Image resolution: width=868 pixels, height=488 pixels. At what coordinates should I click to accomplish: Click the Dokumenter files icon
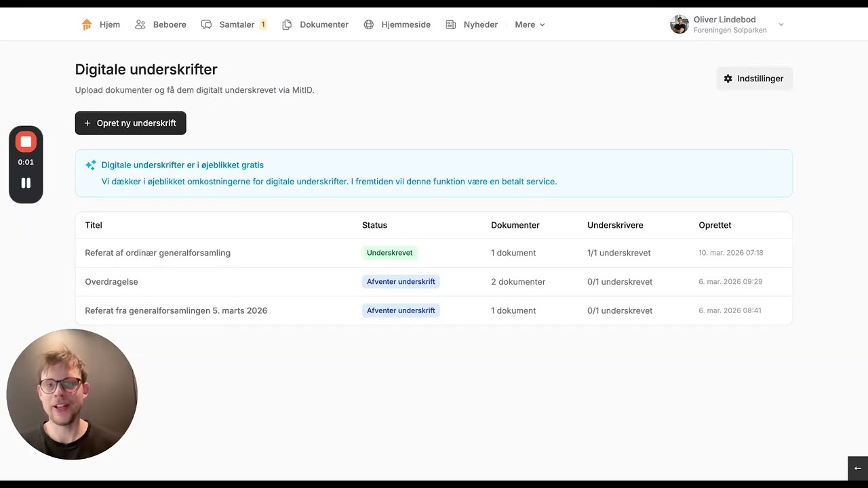(287, 24)
